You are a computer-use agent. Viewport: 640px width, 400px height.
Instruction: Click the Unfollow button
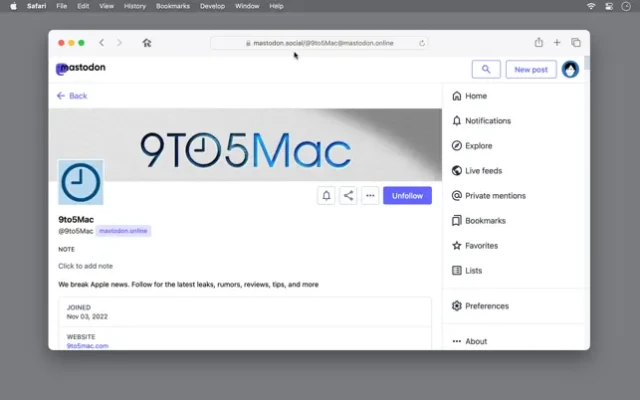(407, 196)
